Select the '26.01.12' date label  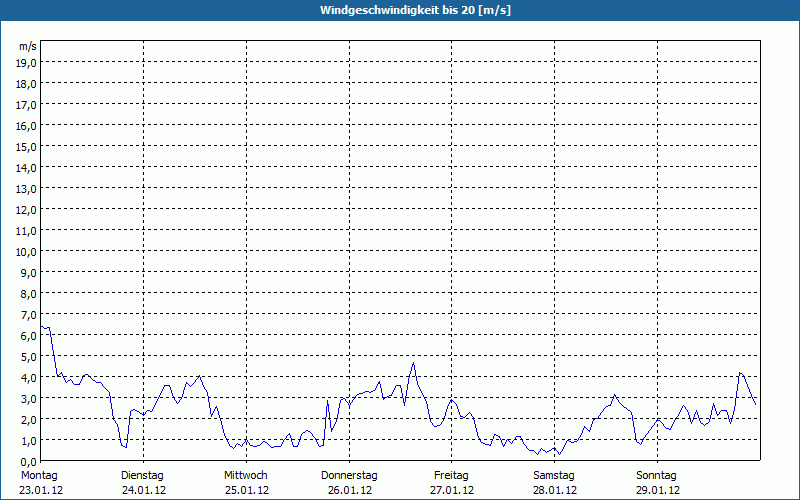coord(350,490)
